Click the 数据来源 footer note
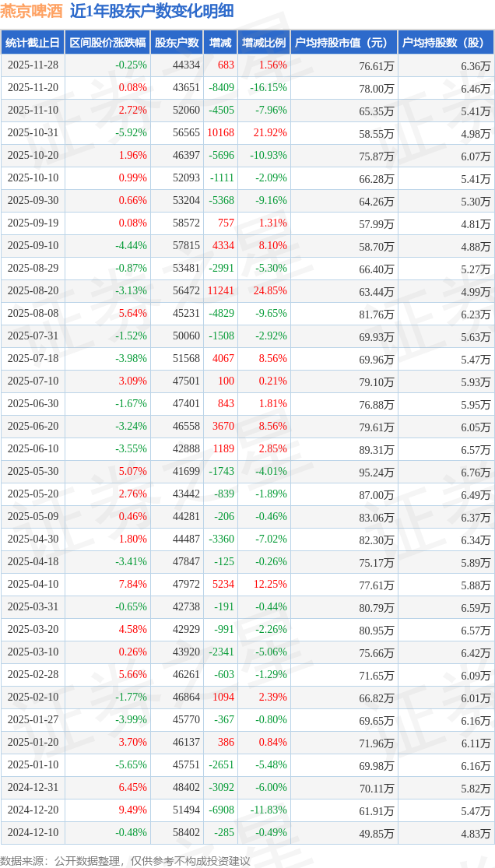Screen dimensions: 495x868 (x=125, y=860)
